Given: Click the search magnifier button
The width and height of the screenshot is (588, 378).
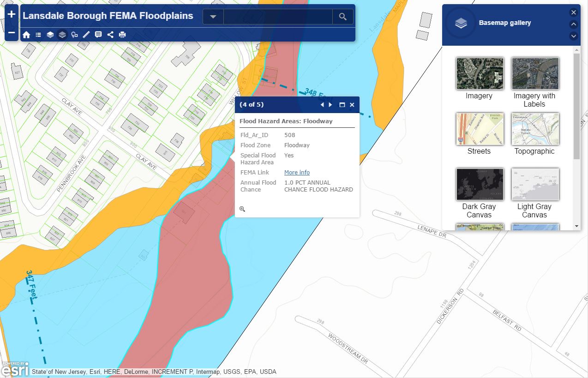Looking at the screenshot, I should pos(342,17).
